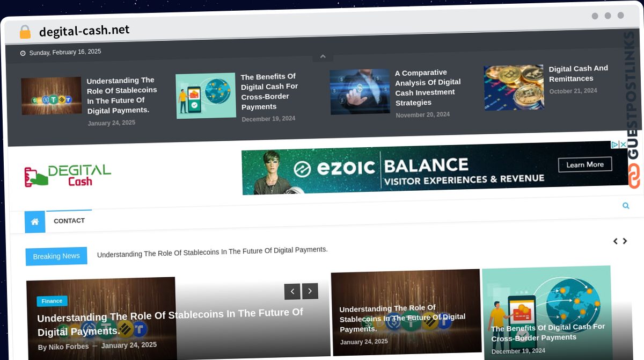Open the middle card Stablecoins article

coord(402,318)
